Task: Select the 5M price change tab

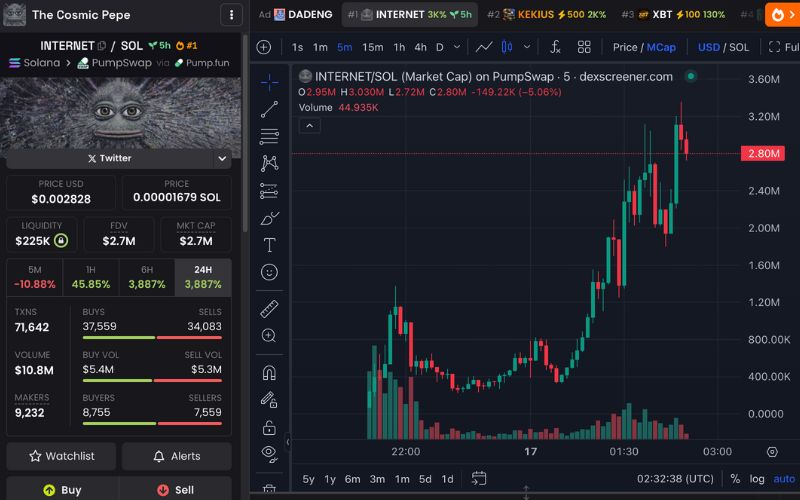Action: click(x=35, y=278)
